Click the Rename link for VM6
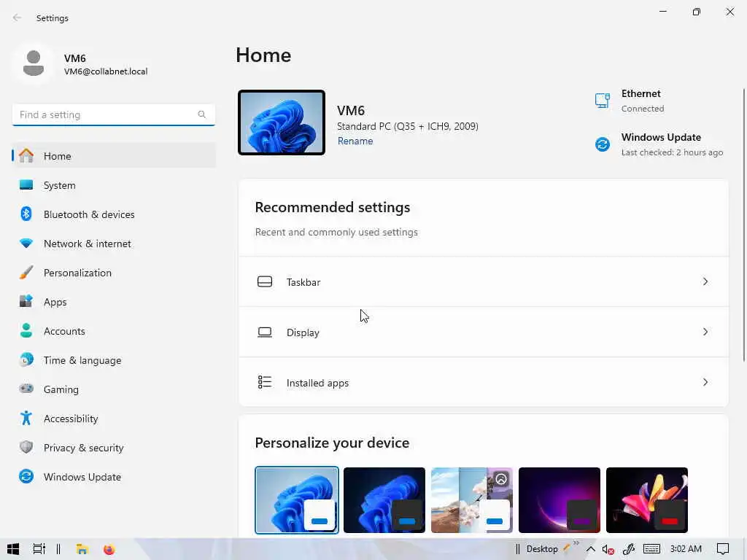 click(355, 141)
